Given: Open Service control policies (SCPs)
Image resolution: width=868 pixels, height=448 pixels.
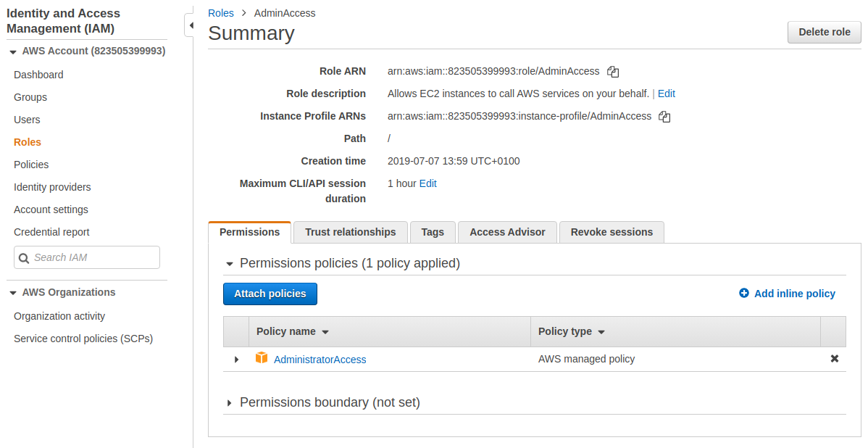Looking at the screenshot, I should pos(83,339).
